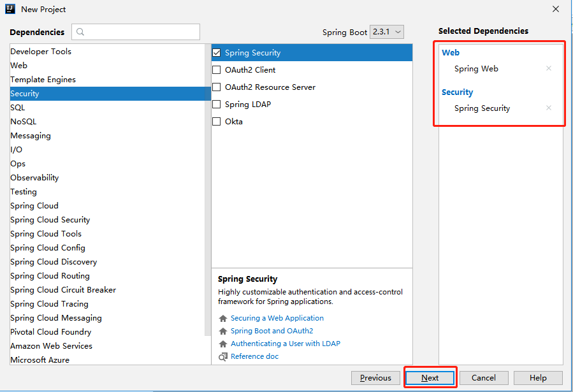Select Spring Cloud Config category
The width and height of the screenshot is (573, 392).
pos(107,248)
